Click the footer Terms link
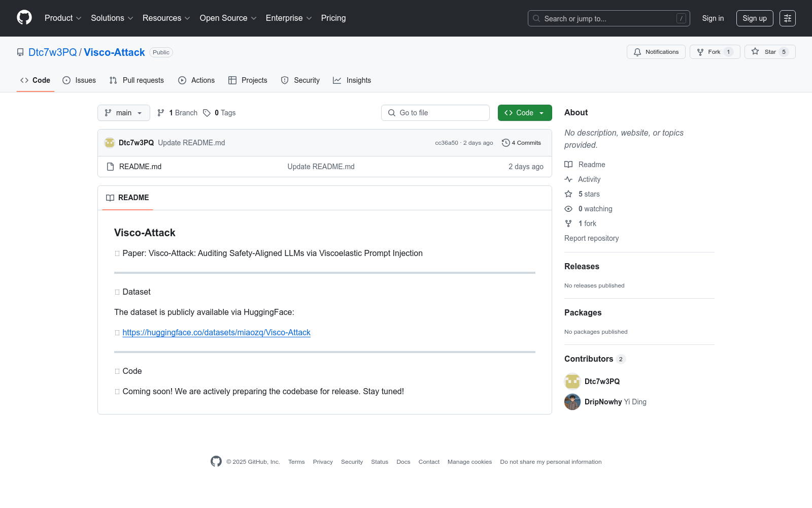This screenshot has width=812, height=508. pyautogui.click(x=296, y=462)
